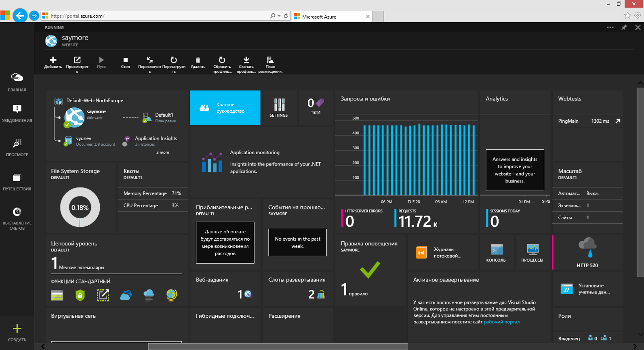Restart the site with Перезагрузить
The width and height of the screenshot is (644, 350).
coord(174,60)
